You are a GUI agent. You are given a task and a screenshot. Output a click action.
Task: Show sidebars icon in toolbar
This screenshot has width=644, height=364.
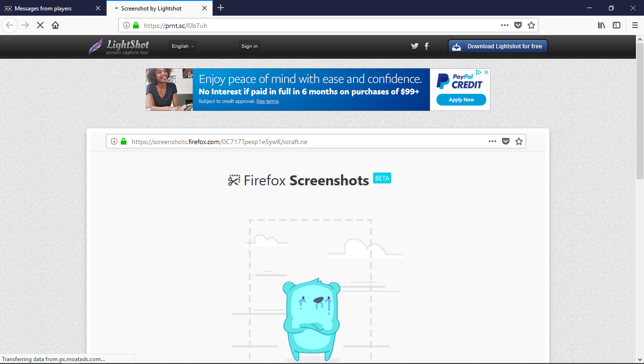pyautogui.click(x=617, y=25)
